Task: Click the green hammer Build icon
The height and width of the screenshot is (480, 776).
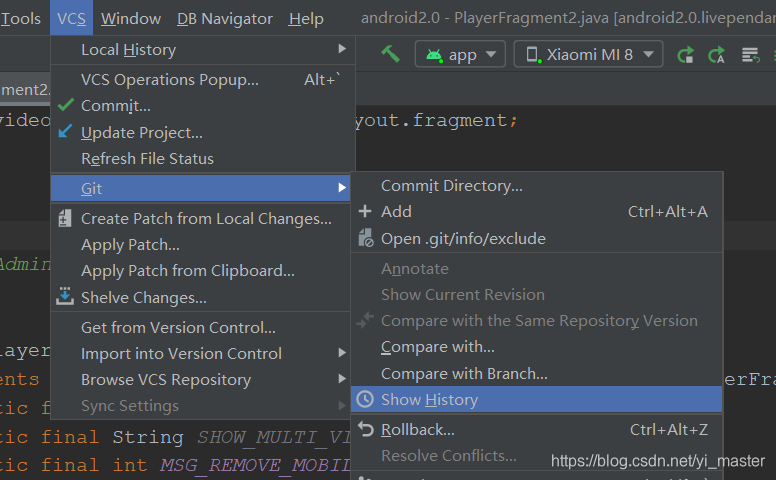Action: (390, 53)
